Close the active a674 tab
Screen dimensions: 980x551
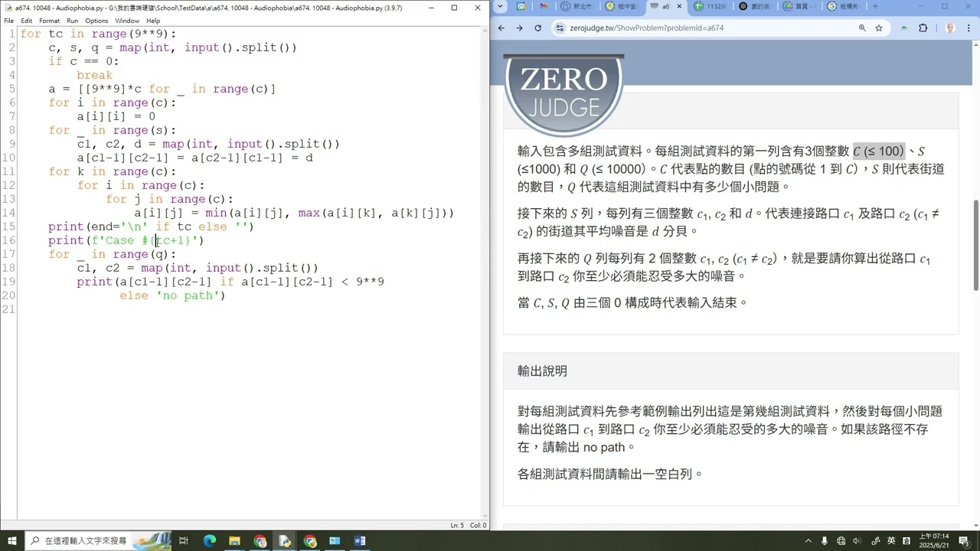click(x=678, y=6)
